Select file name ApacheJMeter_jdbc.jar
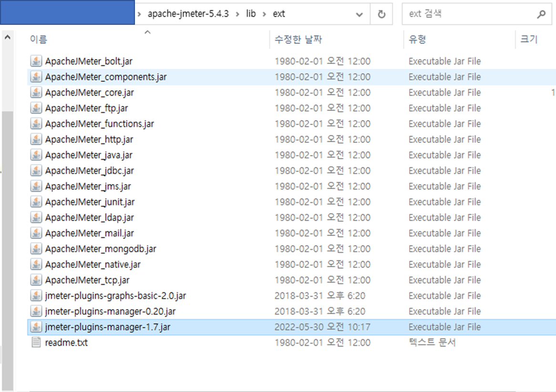The width and height of the screenshot is (556, 392). coord(89,170)
